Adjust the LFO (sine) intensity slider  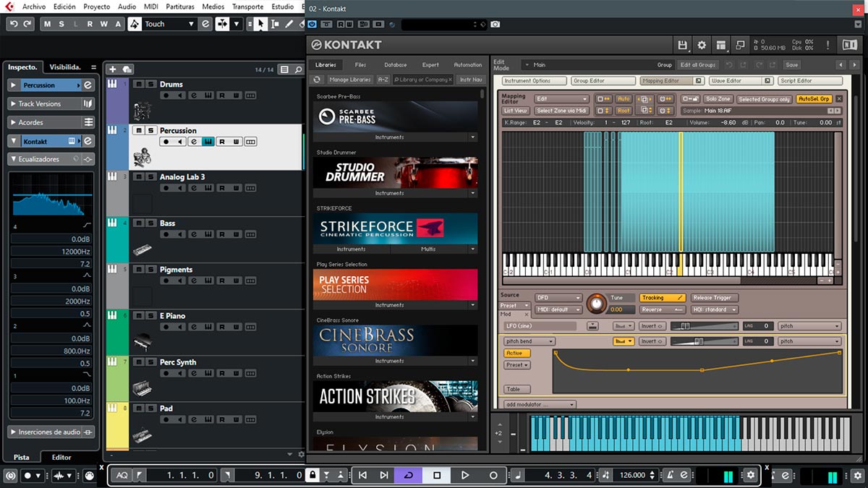[705, 326]
